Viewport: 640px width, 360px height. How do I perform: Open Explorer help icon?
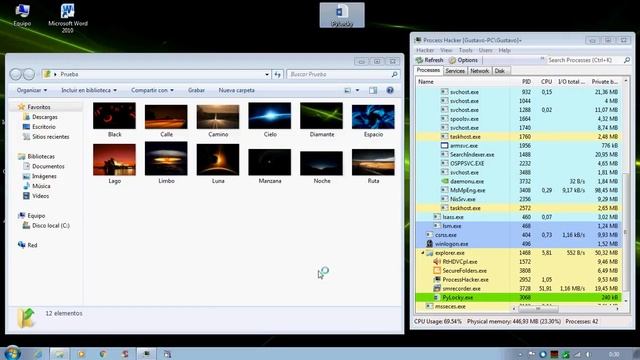coord(390,90)
